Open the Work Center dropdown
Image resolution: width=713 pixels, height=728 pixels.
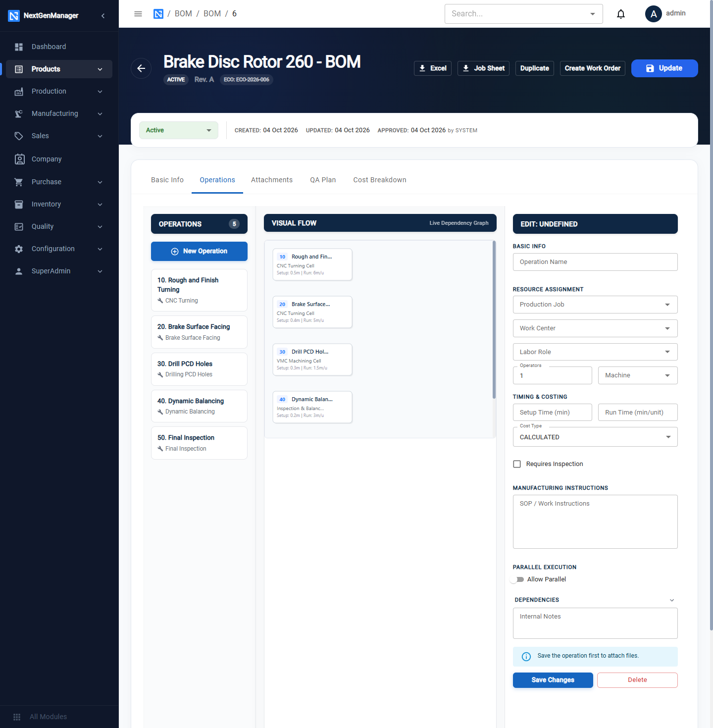point(595,328)
